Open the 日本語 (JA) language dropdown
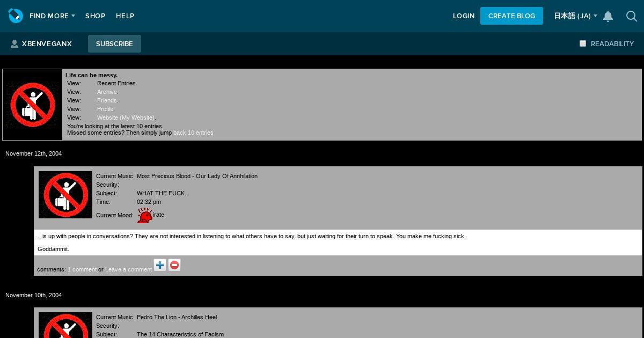This screenshot has height=338, width=644. point(575,16)
